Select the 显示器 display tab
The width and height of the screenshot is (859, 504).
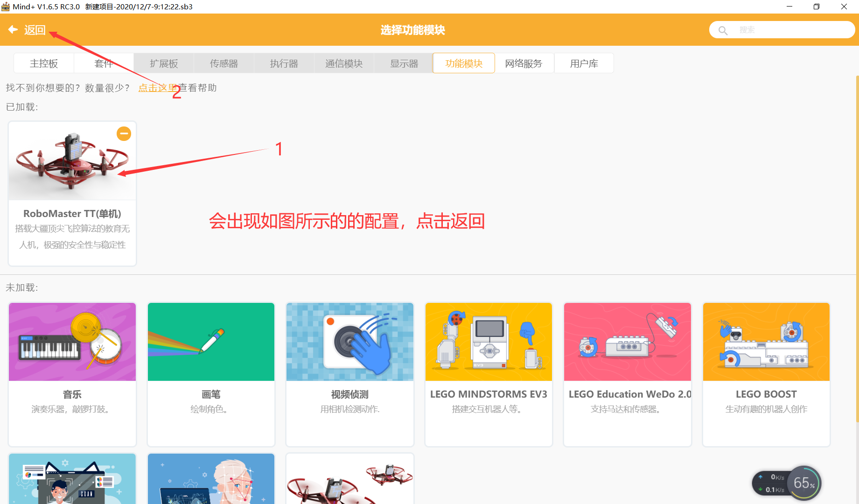404,63
